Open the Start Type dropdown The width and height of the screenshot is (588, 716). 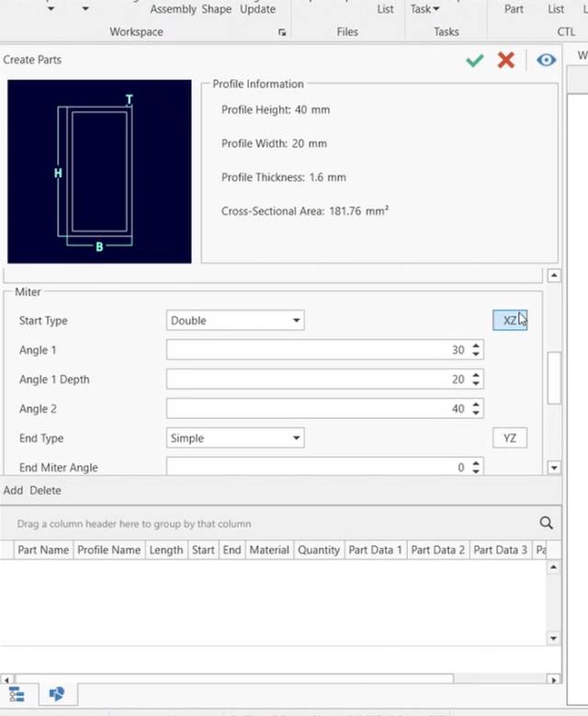click(x=235, y=321)
